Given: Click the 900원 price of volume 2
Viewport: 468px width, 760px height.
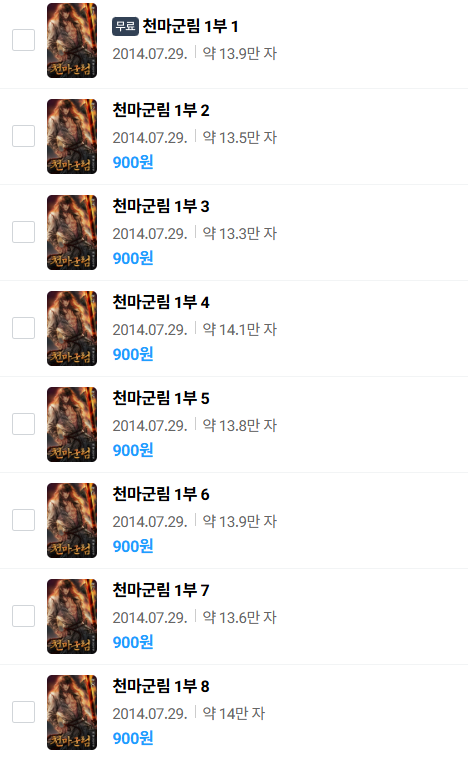Looking at the screenshot, I should click(133, 162).
